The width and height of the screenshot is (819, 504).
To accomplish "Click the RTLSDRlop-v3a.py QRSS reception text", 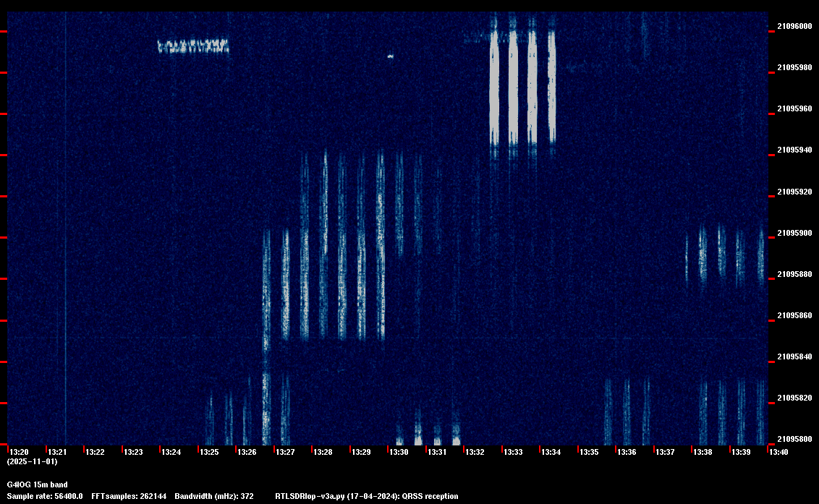I will (367, 496).
